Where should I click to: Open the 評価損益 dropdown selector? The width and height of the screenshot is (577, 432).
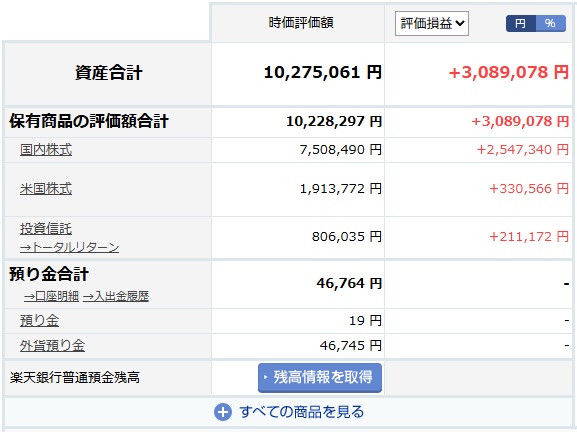(x=432, y=24)
